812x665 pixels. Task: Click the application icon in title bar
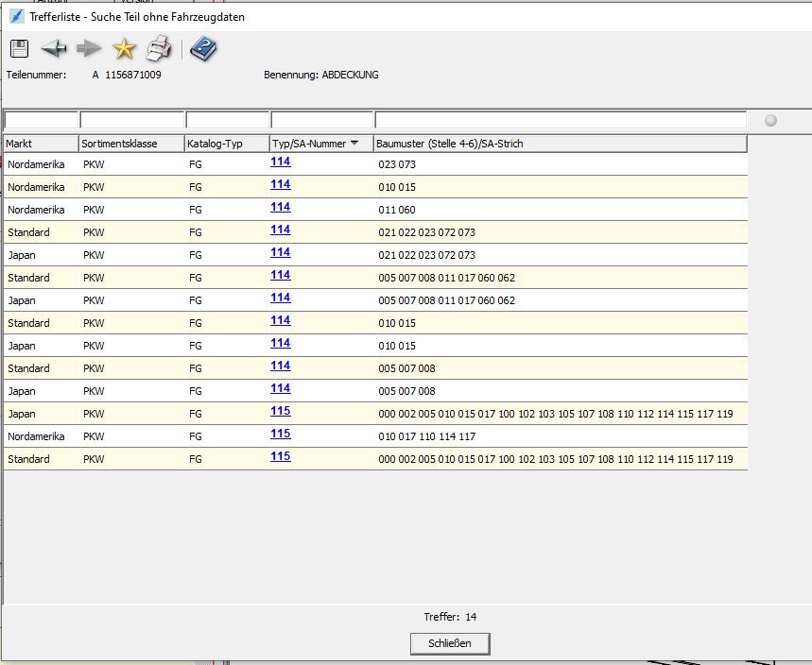[17, 17]
